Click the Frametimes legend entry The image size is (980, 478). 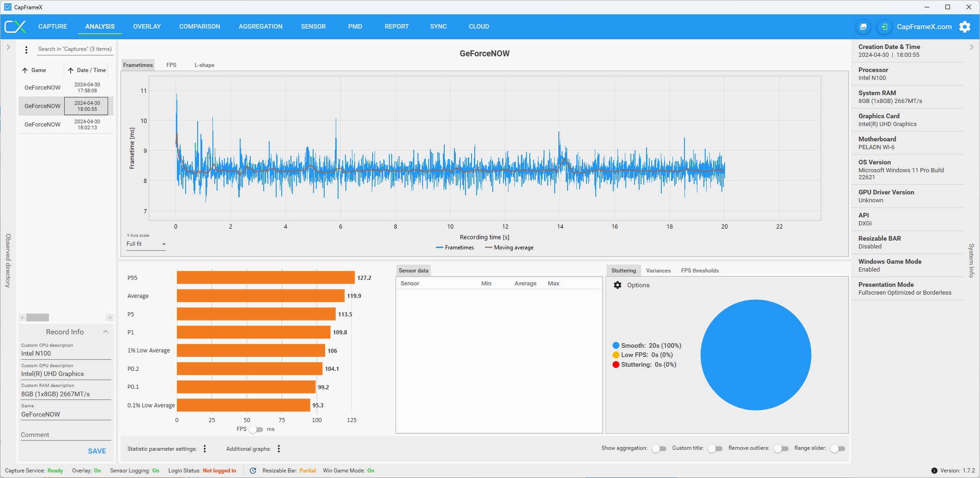pyautogui.click(x=455, y=248)
